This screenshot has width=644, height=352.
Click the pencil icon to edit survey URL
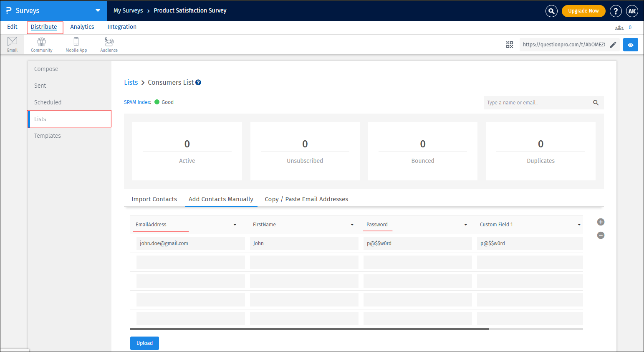[613, 45]
